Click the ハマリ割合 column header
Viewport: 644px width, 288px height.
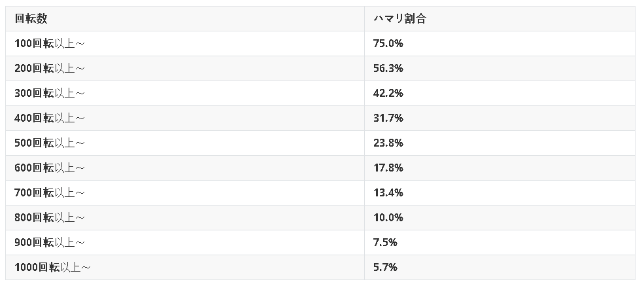[x=399, y=19]
